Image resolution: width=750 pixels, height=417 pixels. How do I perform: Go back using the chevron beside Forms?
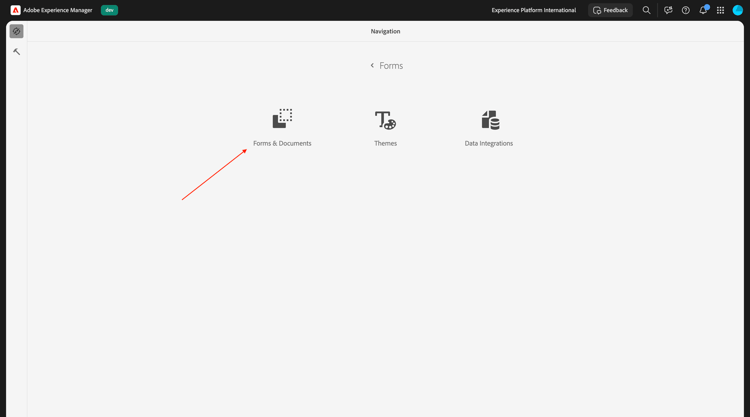coord(372,66)
